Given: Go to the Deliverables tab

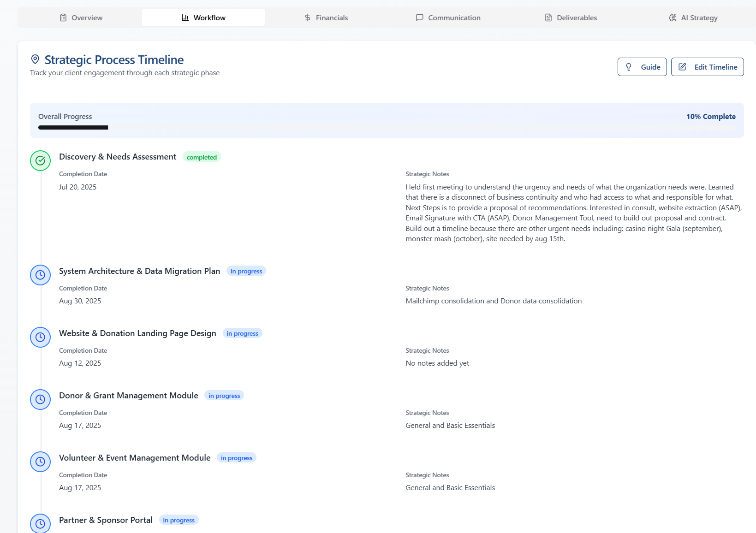Looking at the screenshot, I should pyautogui.click(x=571, y=18).
